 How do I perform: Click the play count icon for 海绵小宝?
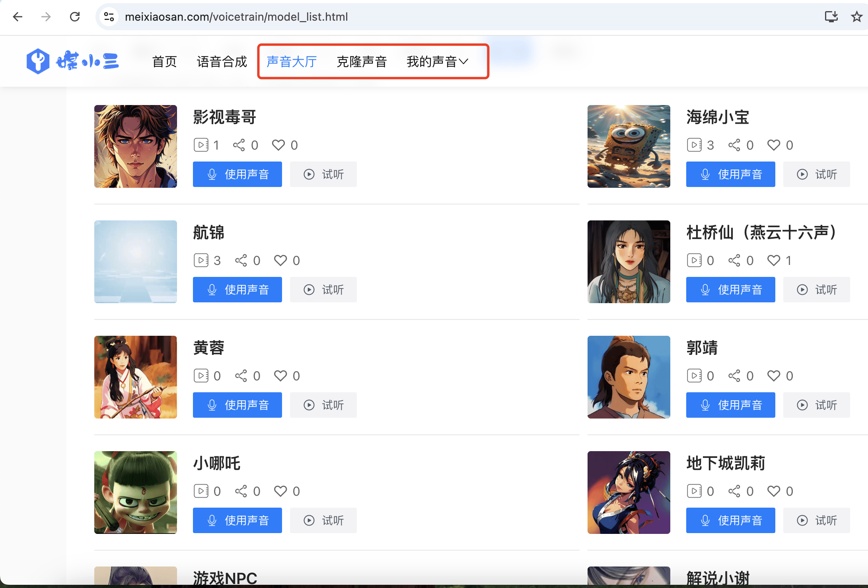point(694,145)
